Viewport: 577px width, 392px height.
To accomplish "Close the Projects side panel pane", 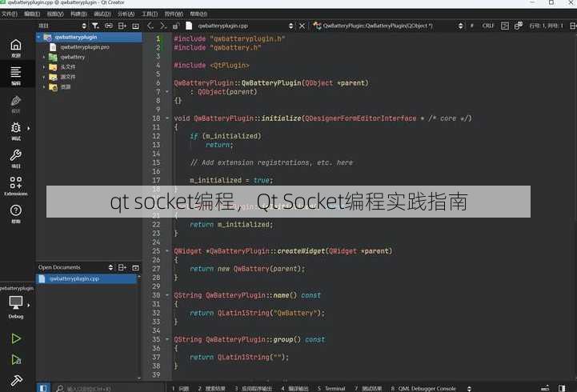I will pos(136,26).
